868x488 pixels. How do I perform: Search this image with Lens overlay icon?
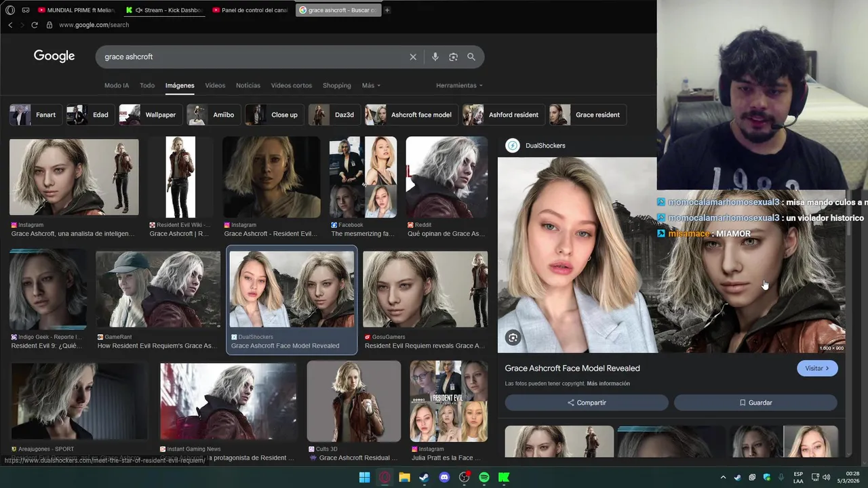513,338
